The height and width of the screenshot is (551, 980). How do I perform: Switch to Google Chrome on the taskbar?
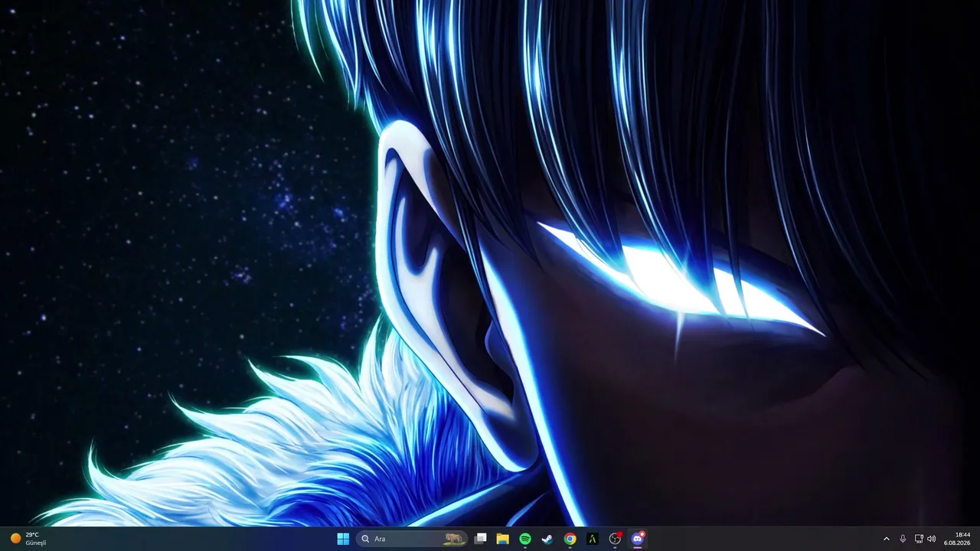pyautogui.click(x=570, y=539)
